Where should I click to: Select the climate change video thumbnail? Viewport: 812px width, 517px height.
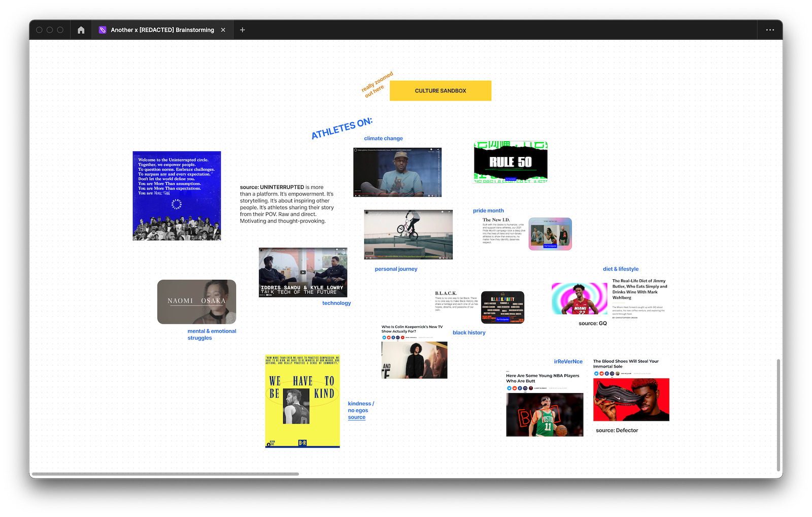(x=397, y=172)
